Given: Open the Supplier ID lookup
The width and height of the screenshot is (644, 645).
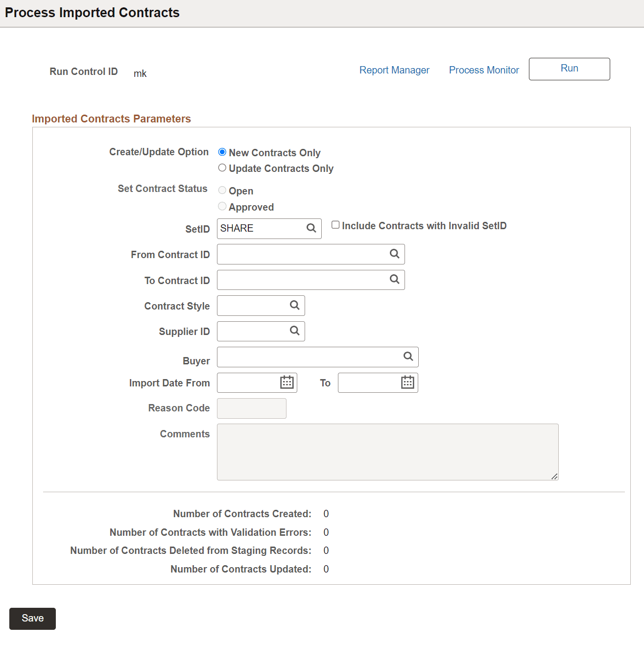Looking at the screenshot, I should pos(294,331).
